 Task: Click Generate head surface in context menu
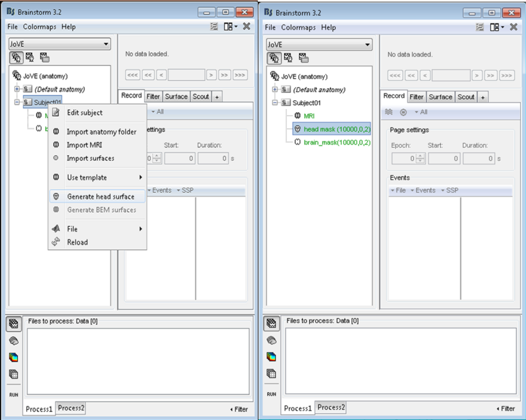101,197
